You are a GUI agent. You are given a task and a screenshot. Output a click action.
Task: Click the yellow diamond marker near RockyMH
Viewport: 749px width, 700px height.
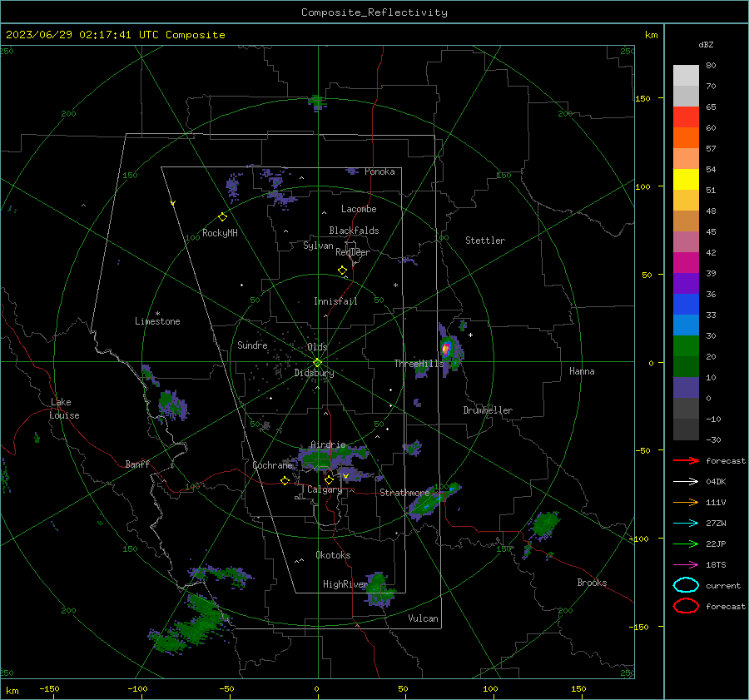point(222,217)
